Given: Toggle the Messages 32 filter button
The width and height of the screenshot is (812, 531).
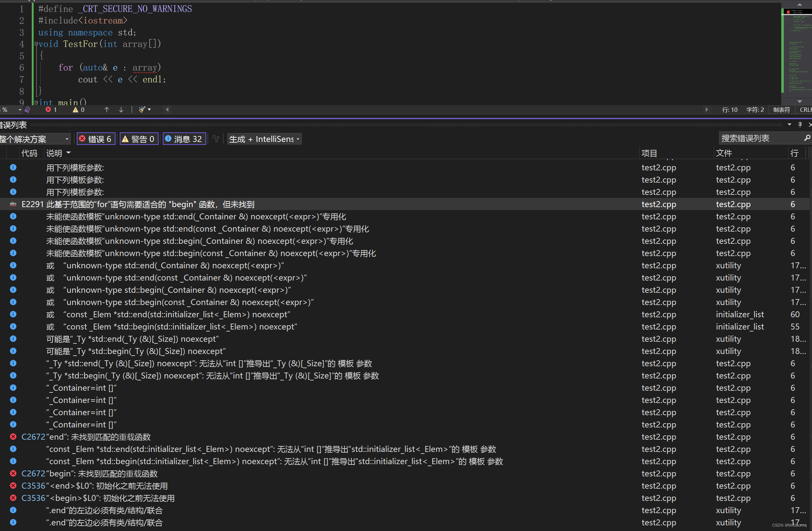Looking at the screenshot, I should point(184,139).
